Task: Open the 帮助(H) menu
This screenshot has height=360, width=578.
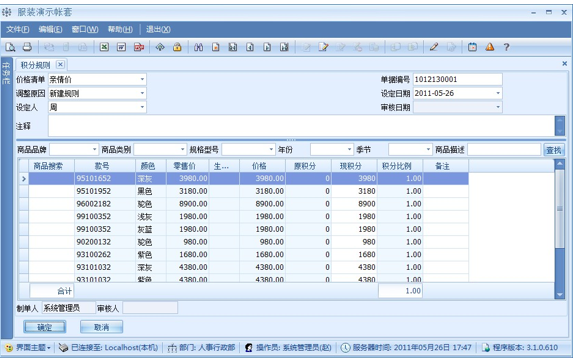Action: click(120, 29)
